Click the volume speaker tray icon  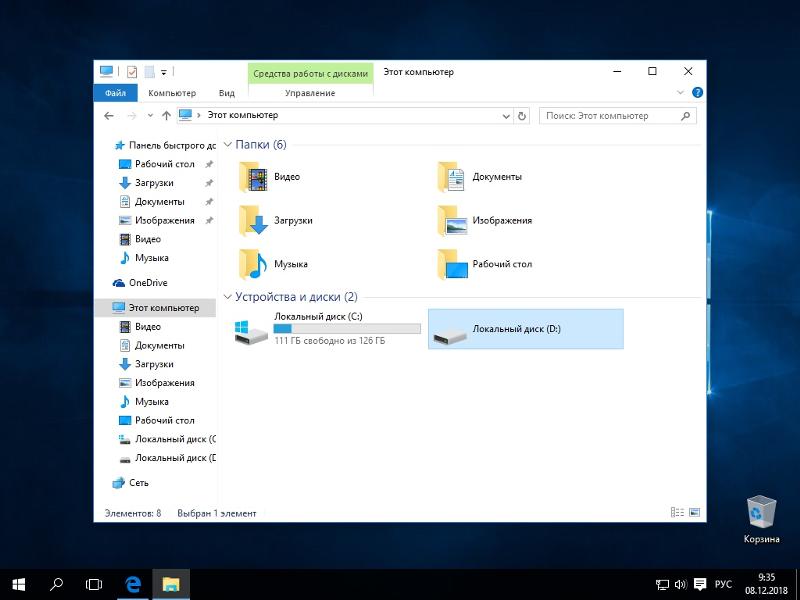pos(681,584)
